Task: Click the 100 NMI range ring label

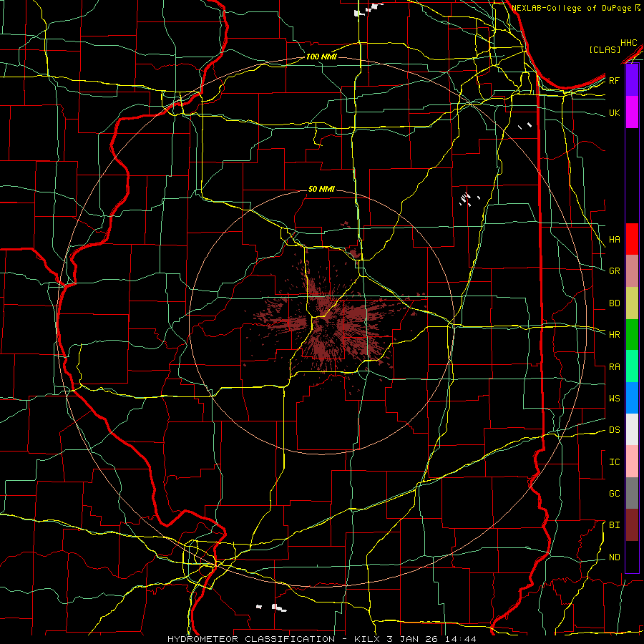Action: click(x=321, y=57)
